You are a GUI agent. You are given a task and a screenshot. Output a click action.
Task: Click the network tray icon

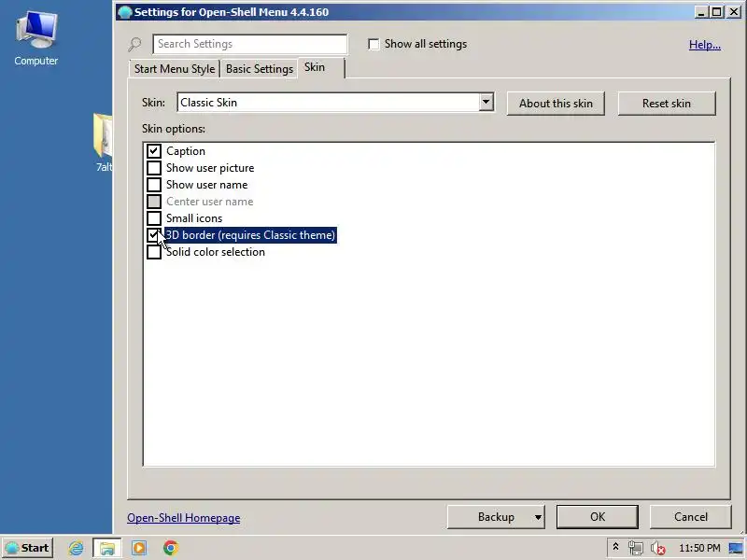(635, 548)
